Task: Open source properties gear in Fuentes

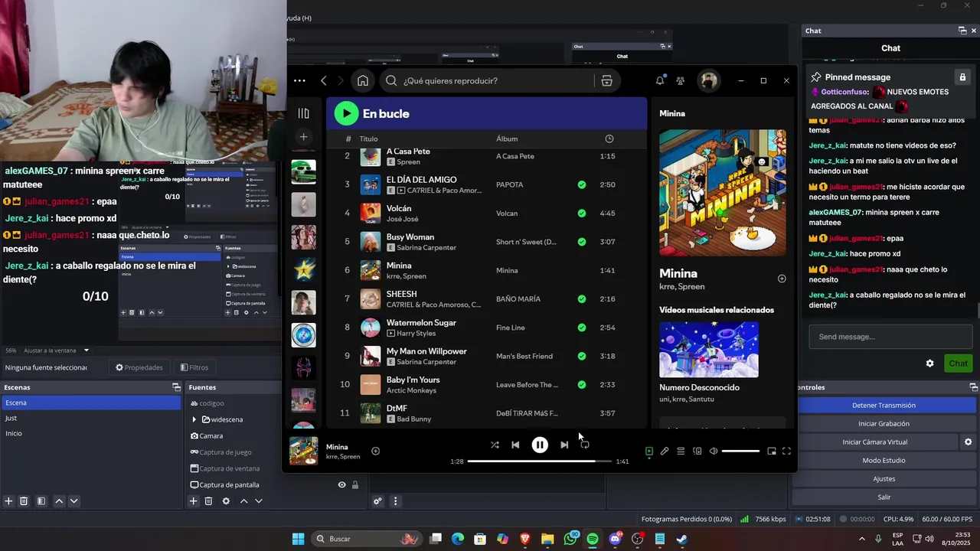Action: click(x=226, y=501)
